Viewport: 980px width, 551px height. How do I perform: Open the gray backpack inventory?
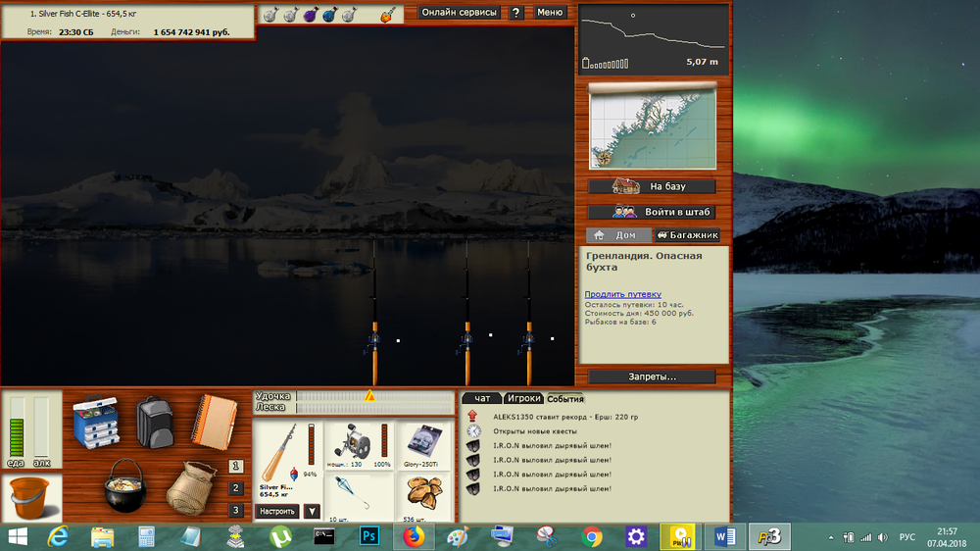(x=155, y=423)
